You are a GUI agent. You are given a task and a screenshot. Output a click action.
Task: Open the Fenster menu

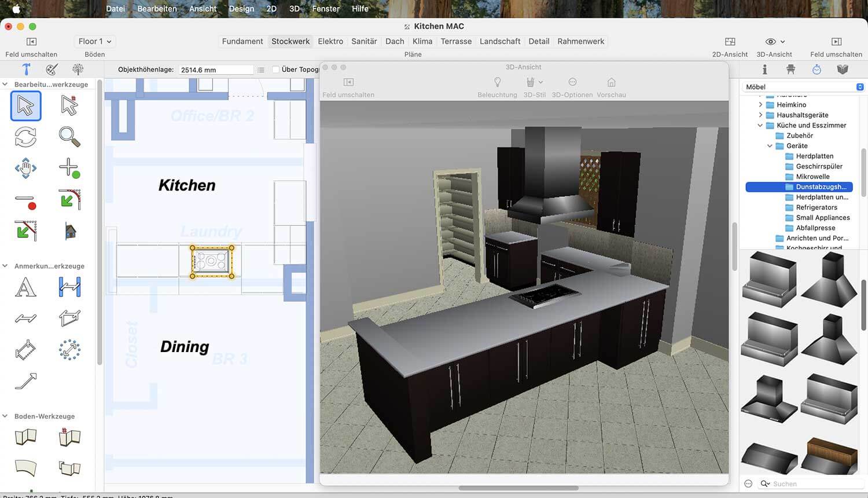(x=326, y=9)
